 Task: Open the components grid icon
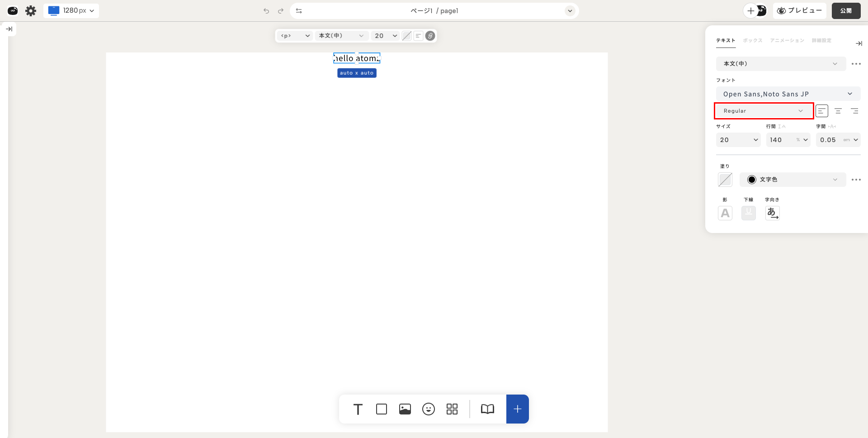point(452,409)
